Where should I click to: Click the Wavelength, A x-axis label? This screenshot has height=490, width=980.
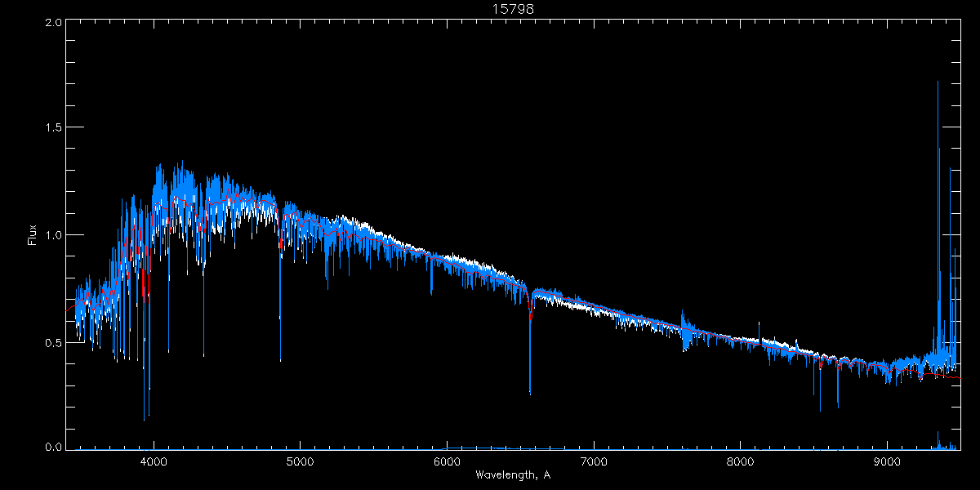(x=512, y=475)
